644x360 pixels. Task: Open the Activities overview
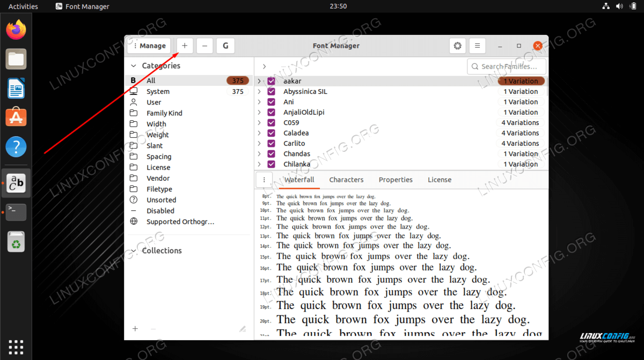point(23,6)
